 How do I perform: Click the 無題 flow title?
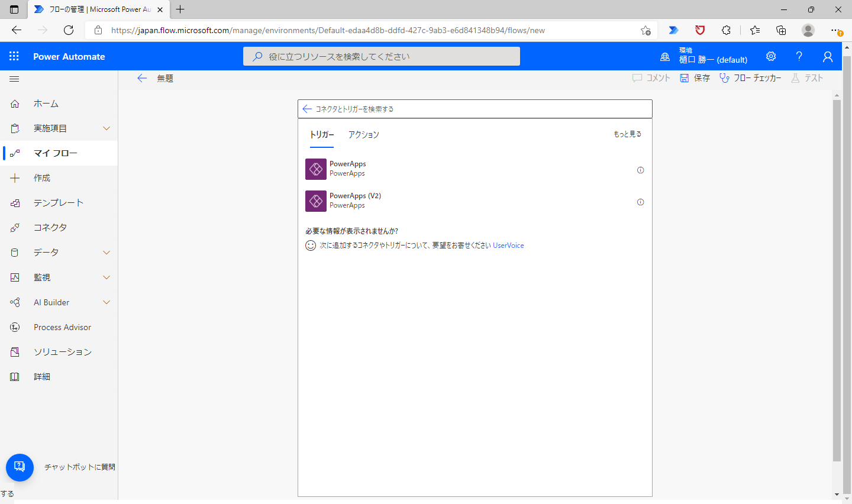165,78
